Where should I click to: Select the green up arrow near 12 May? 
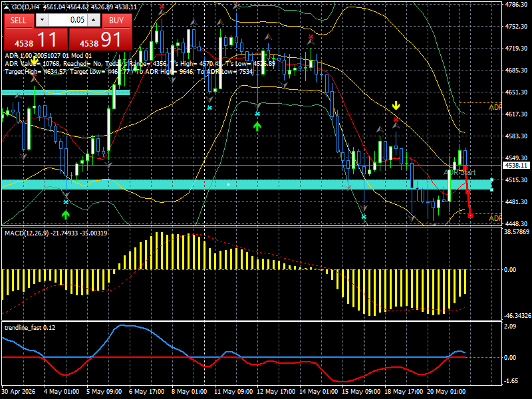click(257, 126)
